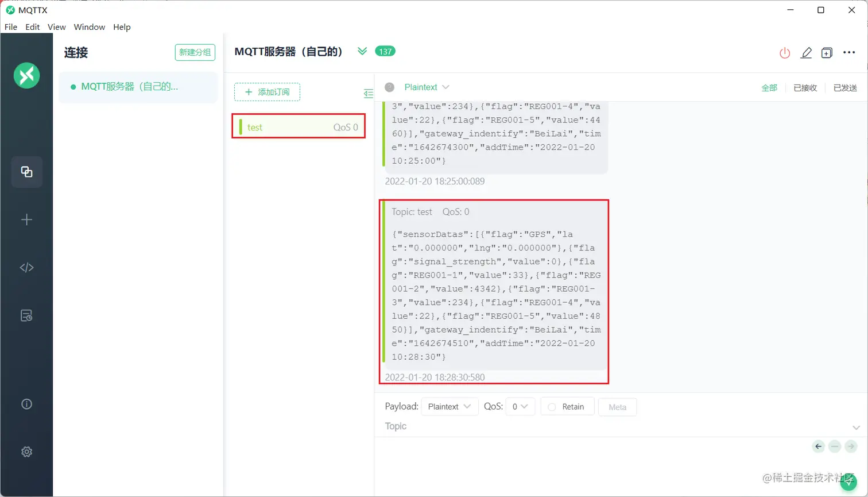The image size is (868, 497).
Task: Select the test subscription with QoS 0
Action: 299,127
